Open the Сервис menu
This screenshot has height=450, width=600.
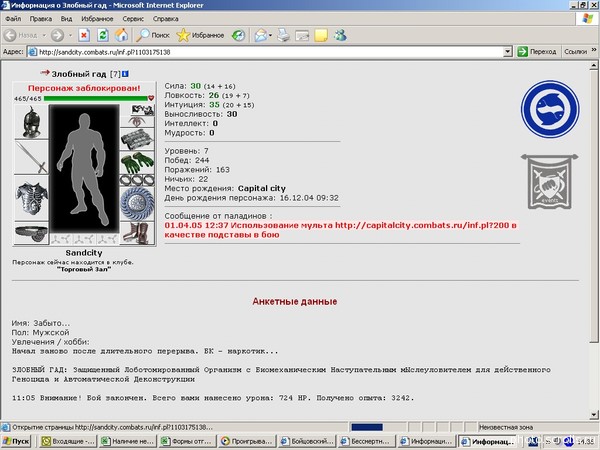pos(133,19)
